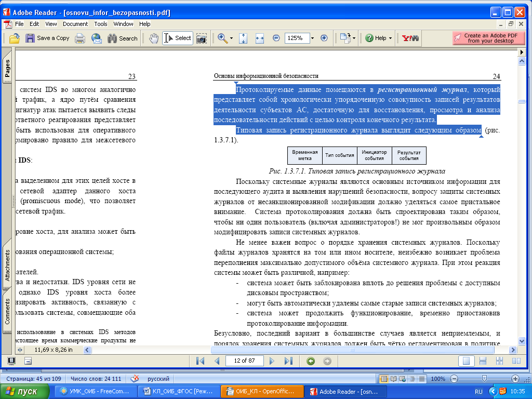Click the green Previous View arrow
Screen dimensions: 532x399
pos(311,361)
